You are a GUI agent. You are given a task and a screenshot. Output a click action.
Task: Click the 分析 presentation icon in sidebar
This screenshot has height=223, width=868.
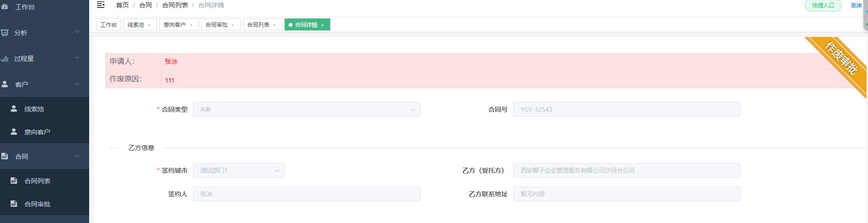[5, 33]
